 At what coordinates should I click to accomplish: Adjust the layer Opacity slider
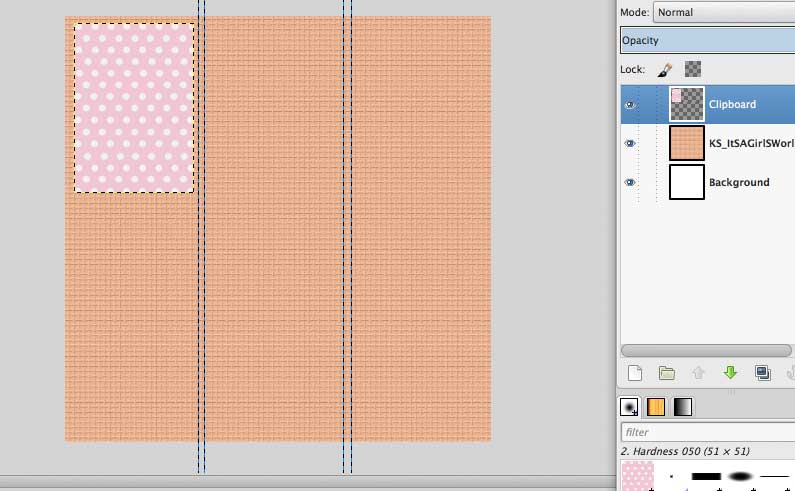(x=708, y=41)
